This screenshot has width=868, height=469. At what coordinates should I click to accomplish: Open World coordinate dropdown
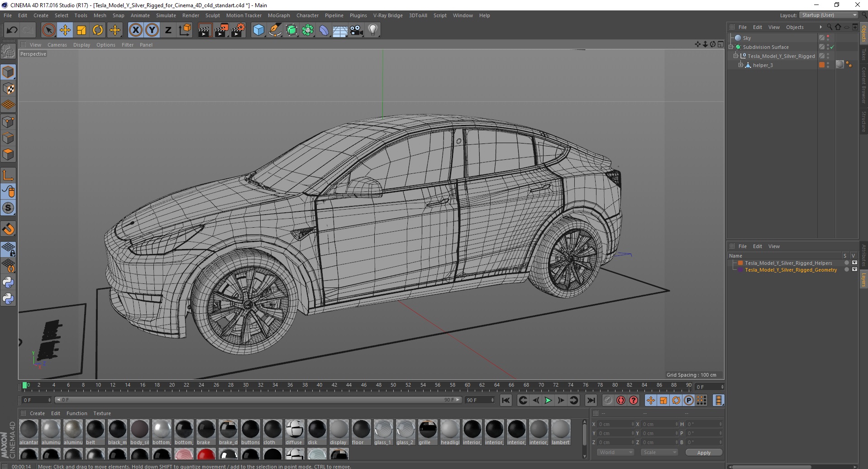615,452
